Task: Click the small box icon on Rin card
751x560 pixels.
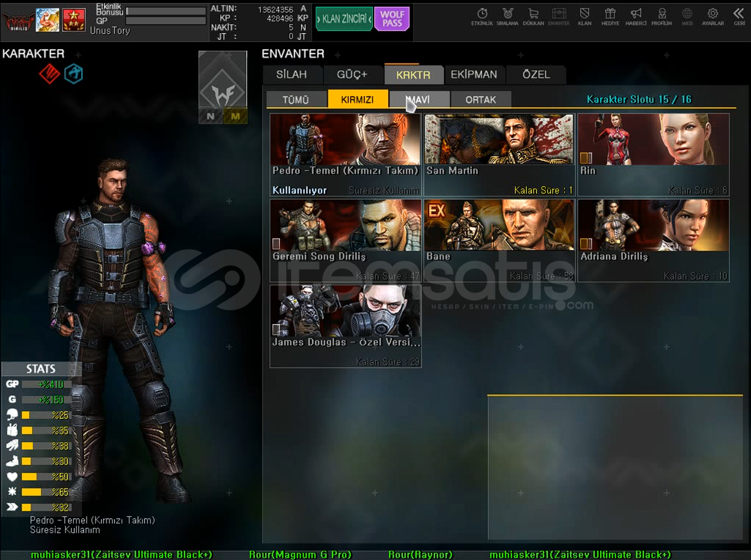Action: coord(586,158)
